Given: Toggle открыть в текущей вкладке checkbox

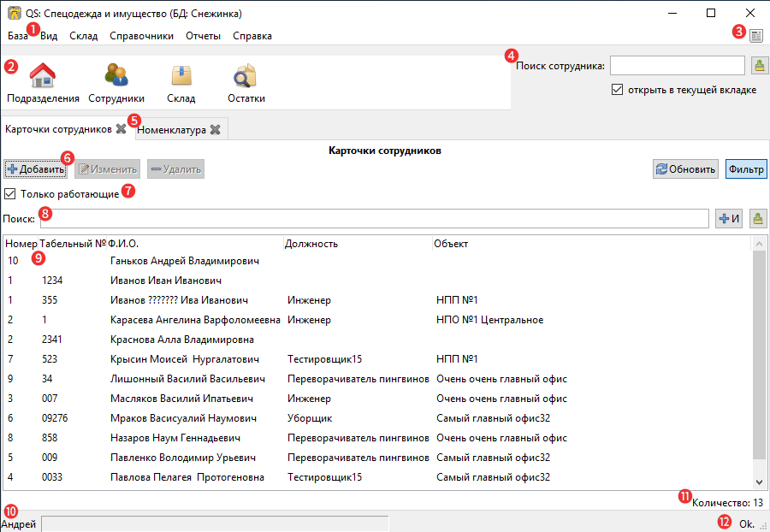Looking at the screenshot, I should point(617,89).
